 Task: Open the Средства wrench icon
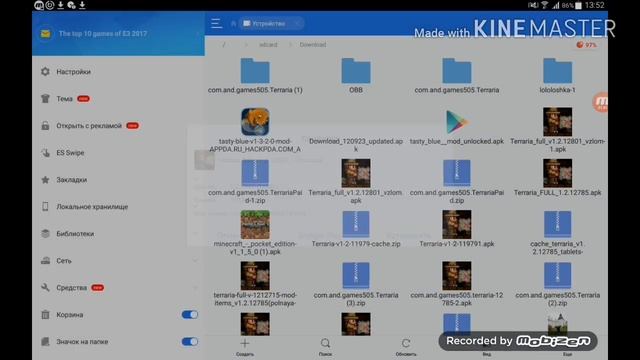click(x=45, y=287)
